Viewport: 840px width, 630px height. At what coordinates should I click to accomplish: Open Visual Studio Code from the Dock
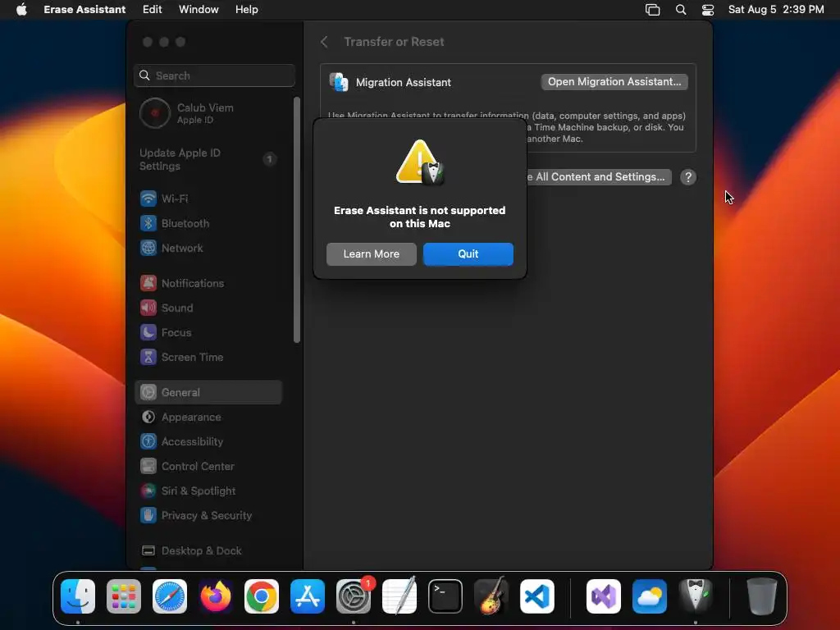click(537, 596)
